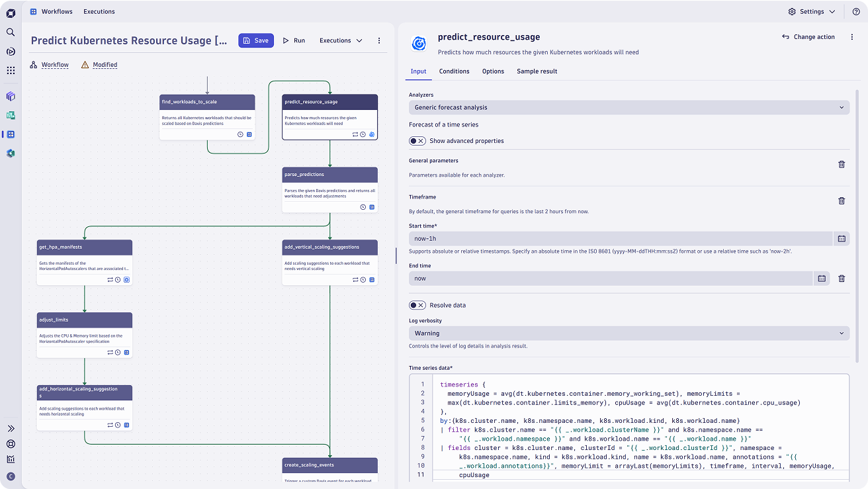Save the workflow

[255, 40]
